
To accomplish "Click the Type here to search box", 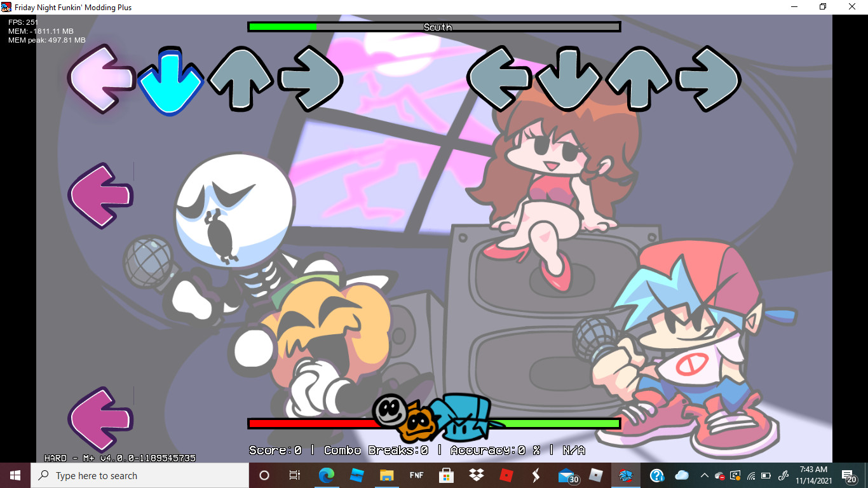I will click(x=139, y=475).
